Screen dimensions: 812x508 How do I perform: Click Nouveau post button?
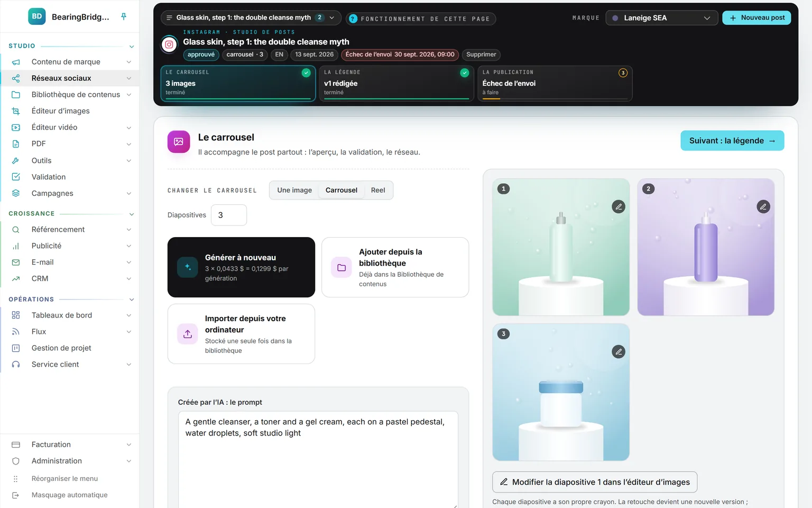tap(756, 17)
